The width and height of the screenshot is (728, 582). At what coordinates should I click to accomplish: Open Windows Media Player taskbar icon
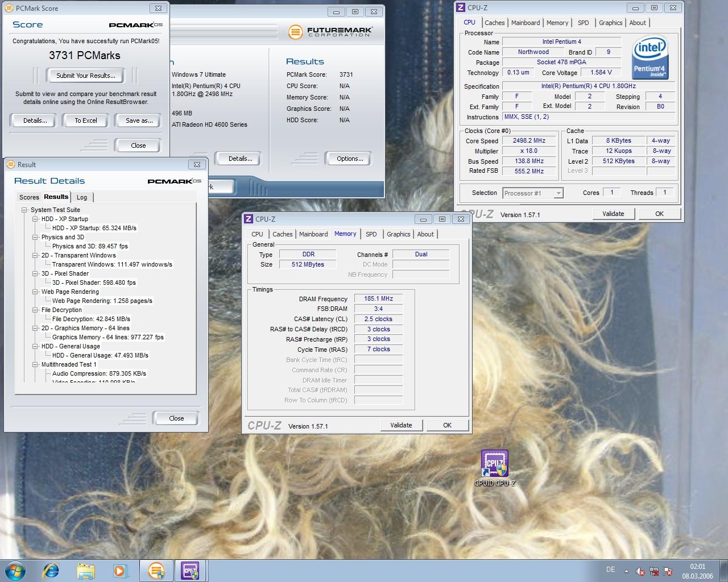[x=120, y=570]
